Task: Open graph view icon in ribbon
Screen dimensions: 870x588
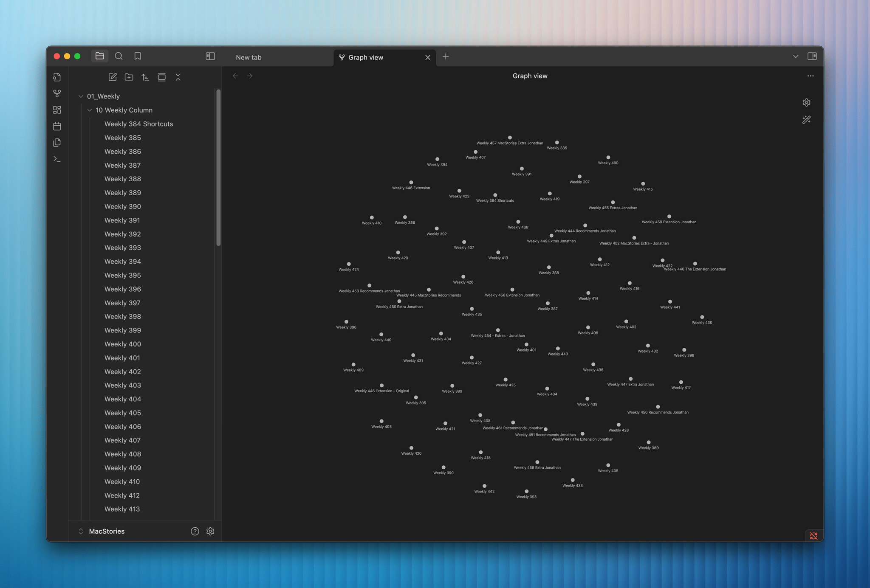Action: [x=57, y=93]
